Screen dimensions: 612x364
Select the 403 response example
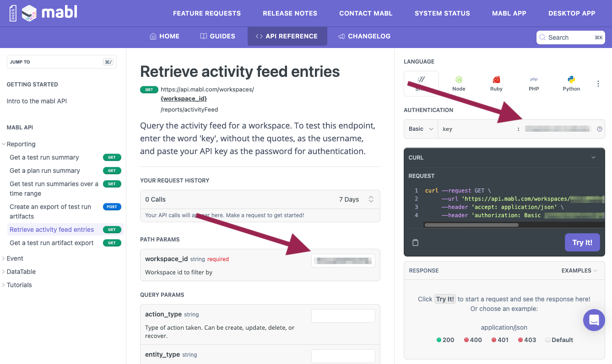[527, 340]
